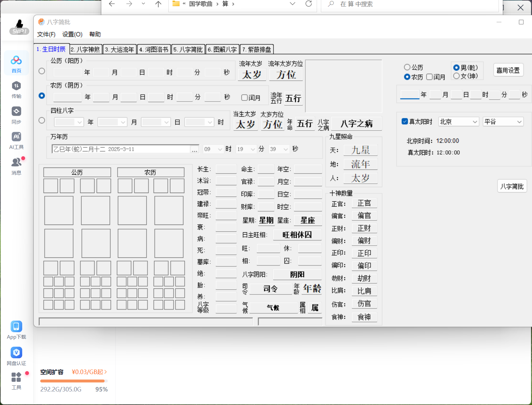
Task: Click the right panel year input field
Action: [x=410, y=94]
